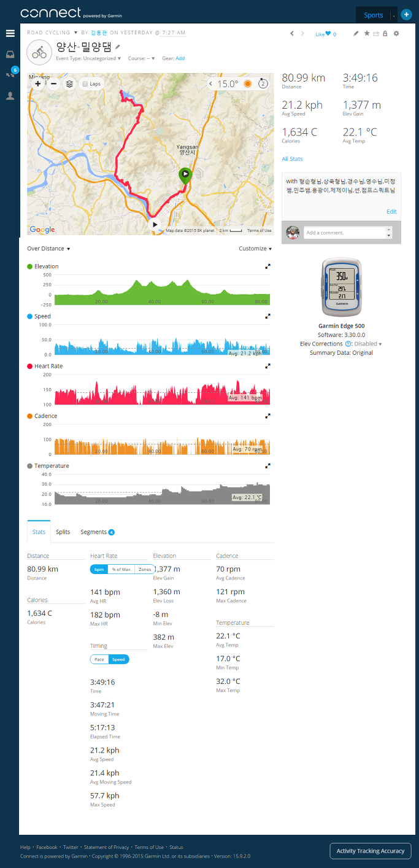Click the sun weather icon
419x868 pixels.
tap(248, 83)
